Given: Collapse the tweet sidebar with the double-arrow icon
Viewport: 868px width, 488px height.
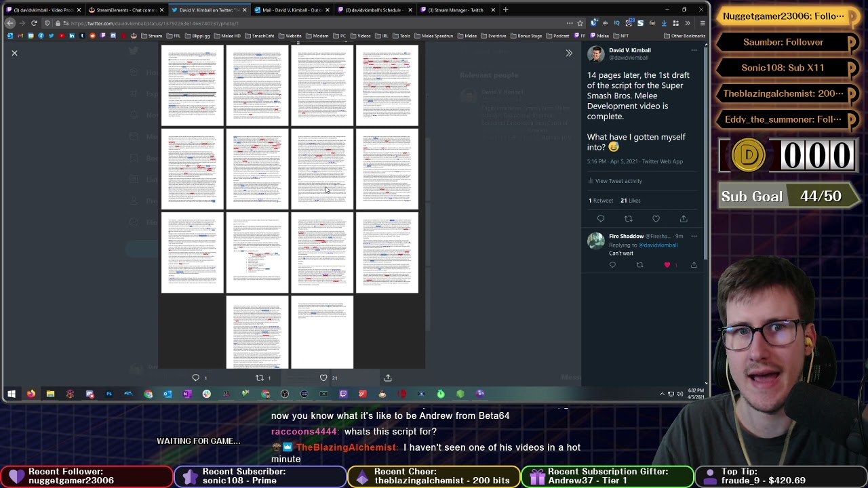Looking at the screenshot, I should tap(569, 53).
